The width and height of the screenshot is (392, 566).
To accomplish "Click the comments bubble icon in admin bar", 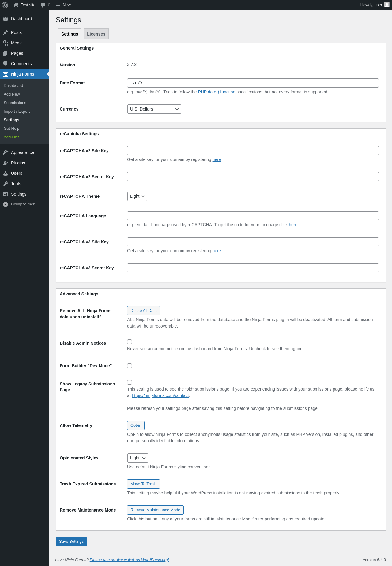I will [43, 5].
